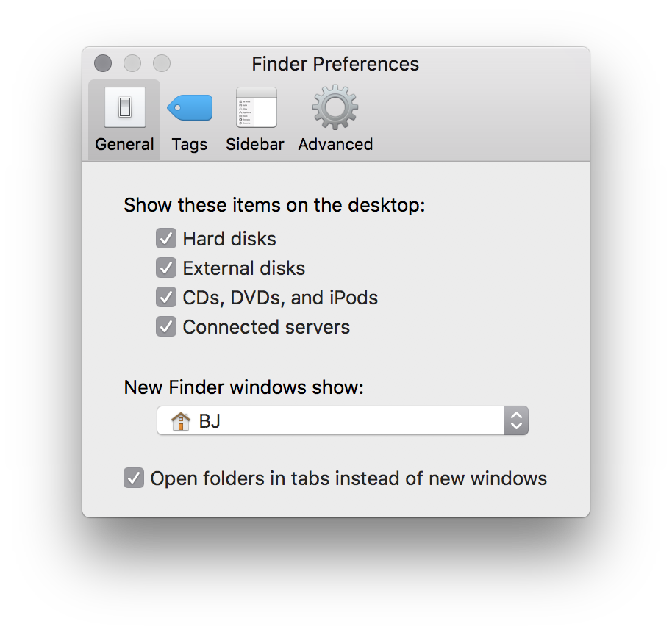Image resolution: width=672 pixels, height=635 pixels.
Task: Toggle the External disks checkbox
Action: (x=166, y=268)
